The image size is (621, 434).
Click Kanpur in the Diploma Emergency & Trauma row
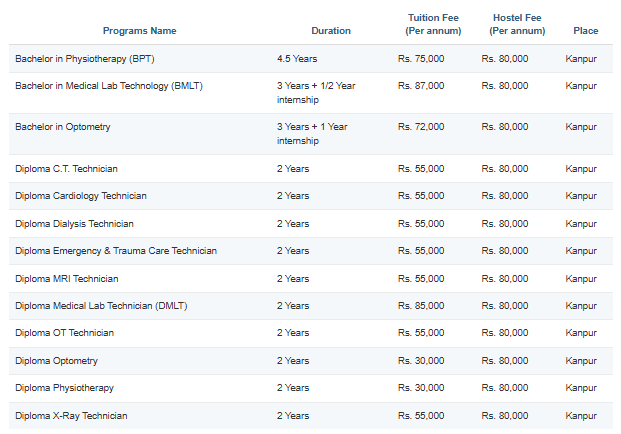(x=581, y=251)
